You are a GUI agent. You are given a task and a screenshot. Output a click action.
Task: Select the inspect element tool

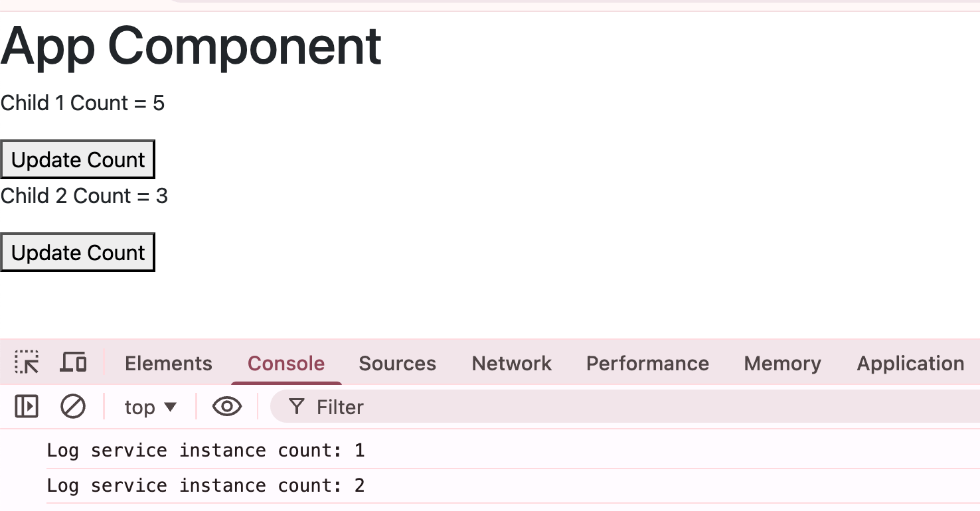[x=25, y=362]
